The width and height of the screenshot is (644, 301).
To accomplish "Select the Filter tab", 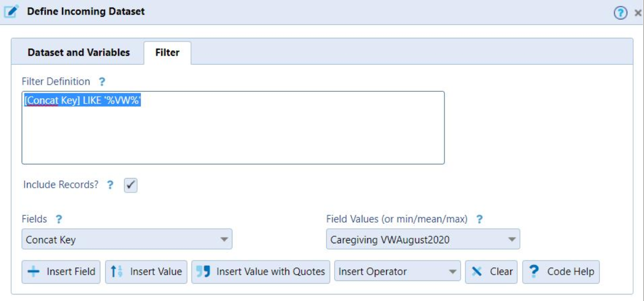I will point(167,53).
